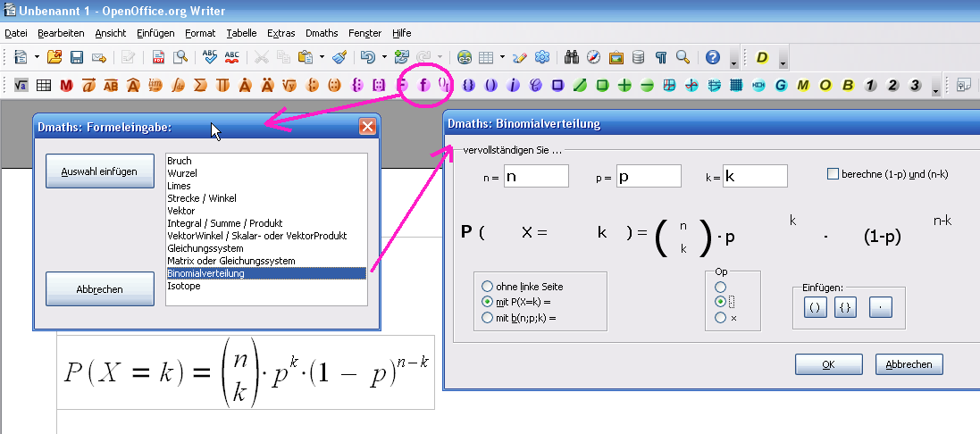
Task: Open the Format menu
Action: (200, 33)
